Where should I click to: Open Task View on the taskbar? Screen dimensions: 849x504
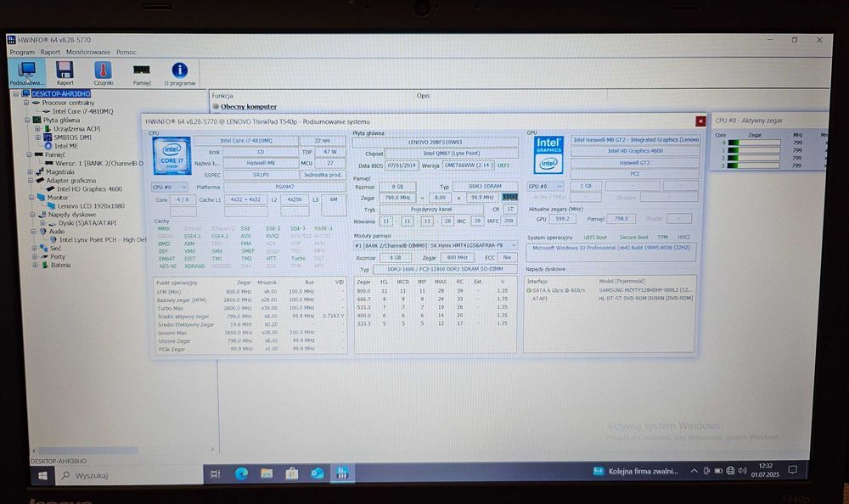pos(216,473)
